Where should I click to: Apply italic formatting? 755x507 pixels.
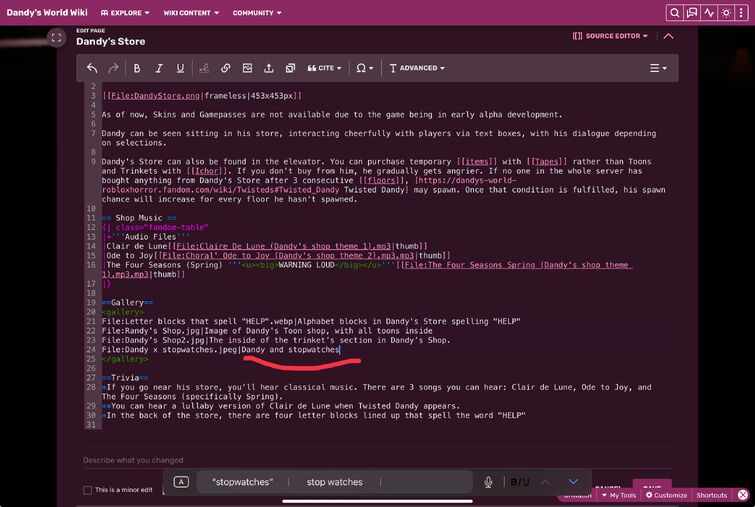coord(158,68)
